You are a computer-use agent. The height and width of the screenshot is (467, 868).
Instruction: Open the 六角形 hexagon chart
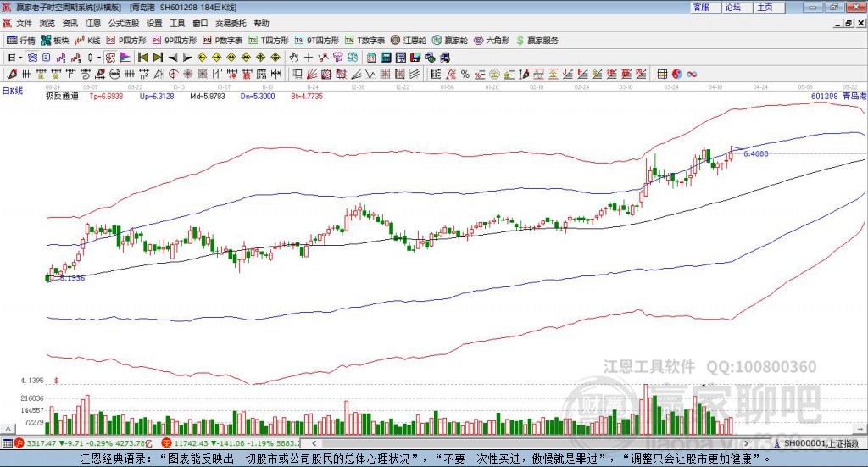coord(492,41)
